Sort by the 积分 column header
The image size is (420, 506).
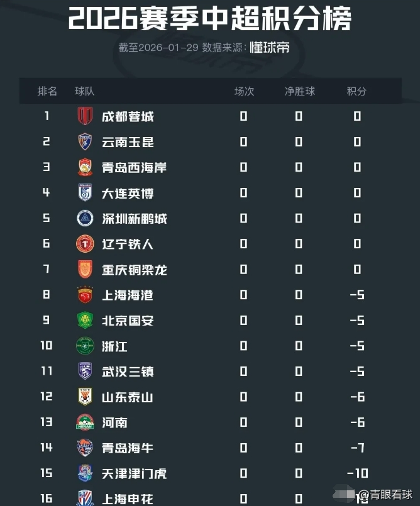[x=356, y=91]
